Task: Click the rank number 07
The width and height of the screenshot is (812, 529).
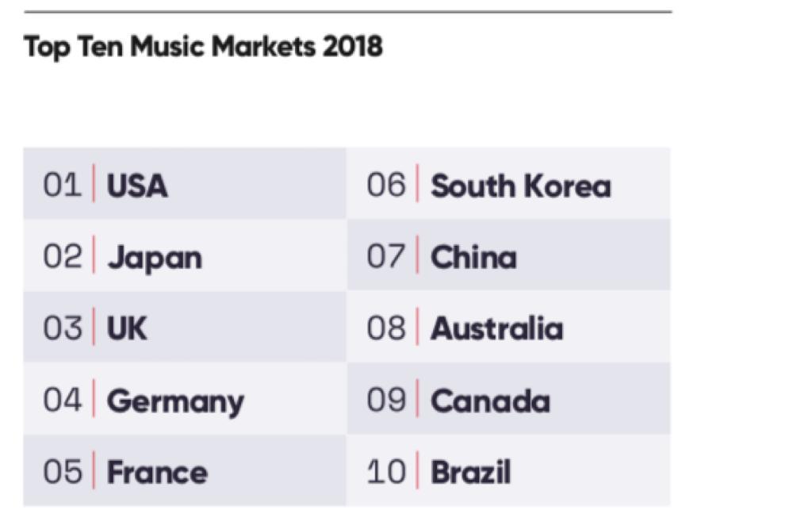Action: click(x=386, y=256)
